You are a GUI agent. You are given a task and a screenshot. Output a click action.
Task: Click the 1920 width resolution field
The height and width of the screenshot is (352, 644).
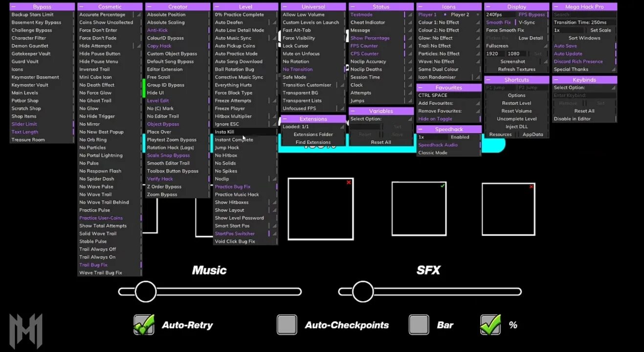pos(495,54)
